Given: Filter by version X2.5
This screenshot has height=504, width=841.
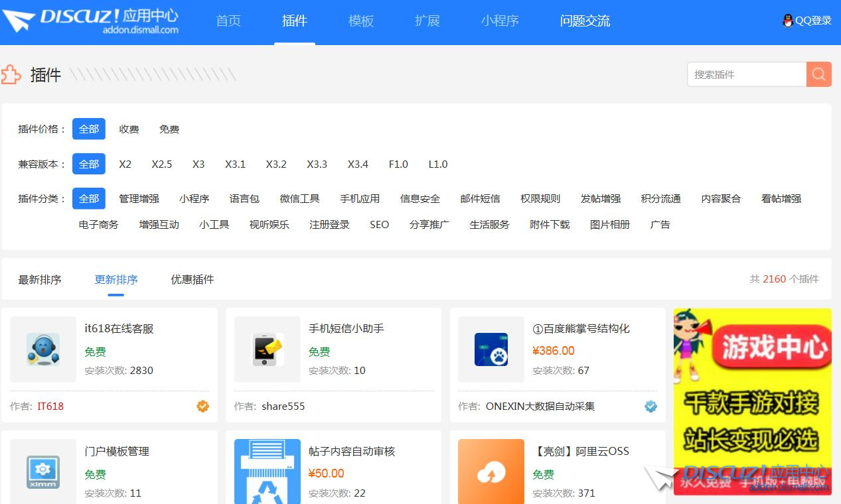Looking at the screenshot, I should pyautogui.click(x=162, y=164).
